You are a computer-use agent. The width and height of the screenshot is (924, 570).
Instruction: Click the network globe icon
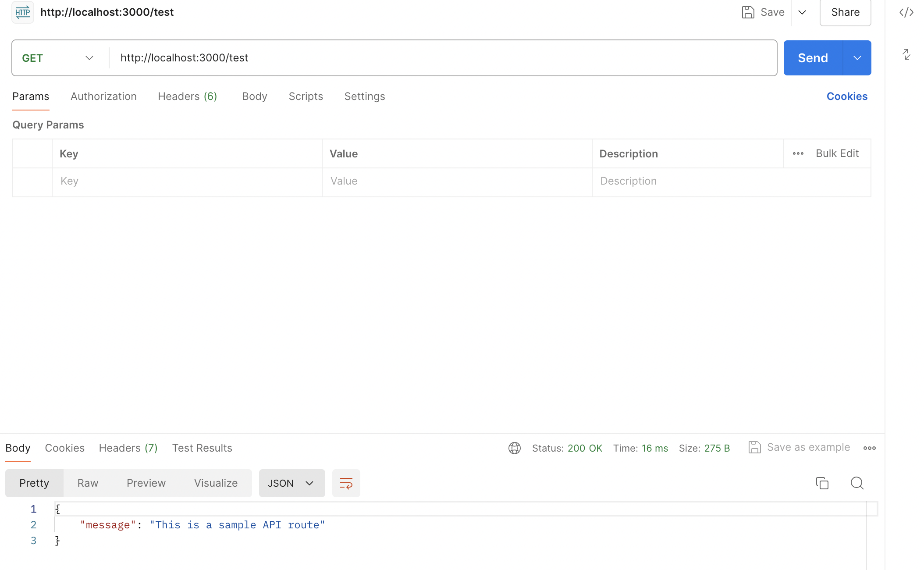click(514, 448)
